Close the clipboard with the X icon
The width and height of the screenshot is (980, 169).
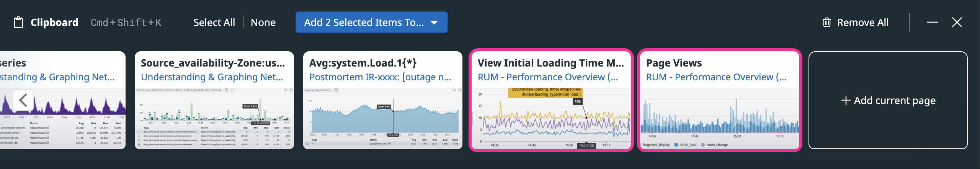(x=957, y=23)
